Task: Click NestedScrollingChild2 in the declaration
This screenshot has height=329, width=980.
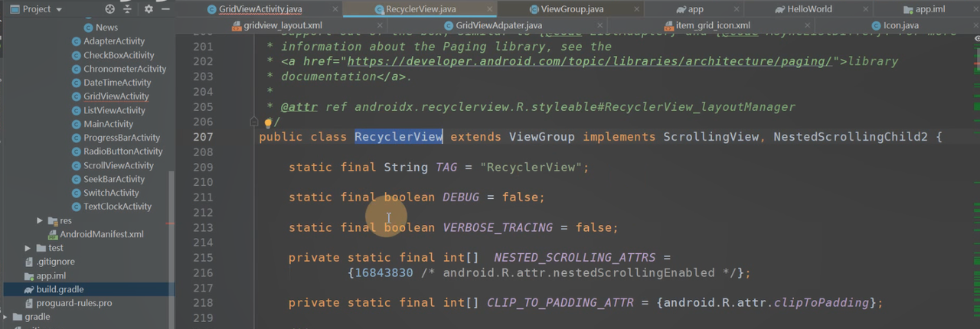Action: point(851,137)
